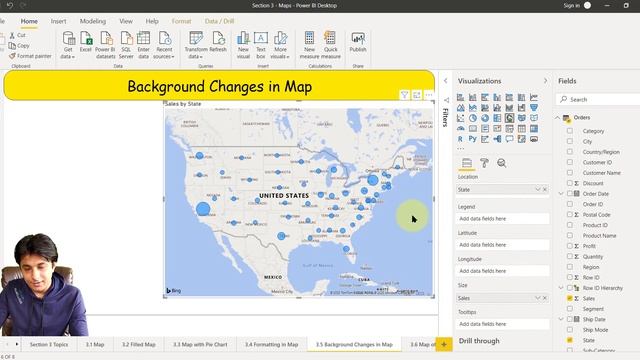Open the Recent sources dropdown
This screenshot has width=640, height=360.
click(164, 45)
